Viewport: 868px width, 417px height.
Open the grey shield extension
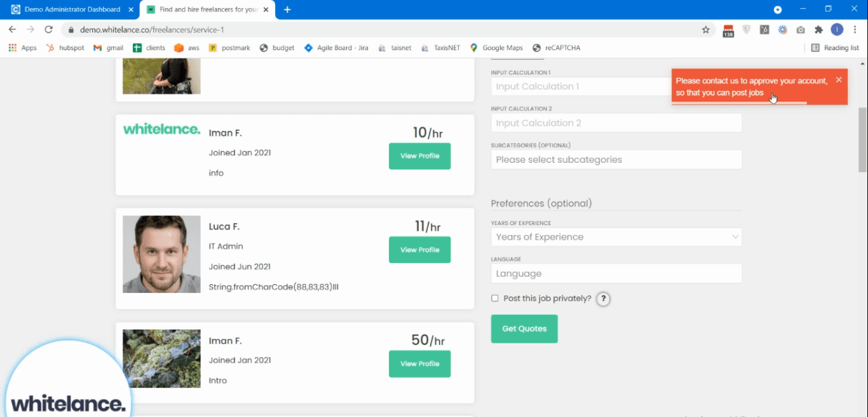(747, 30)
